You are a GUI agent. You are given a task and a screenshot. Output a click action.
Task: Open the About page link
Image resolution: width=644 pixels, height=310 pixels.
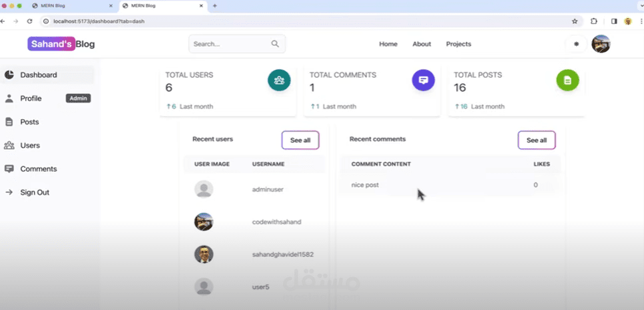(x=422, y=44)
